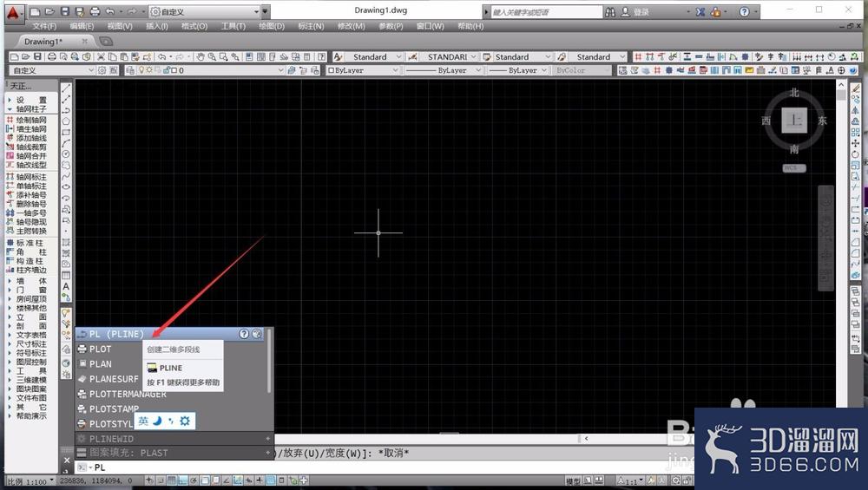Click the search keyword input field
868x490 pixels.
coord(546,11)
